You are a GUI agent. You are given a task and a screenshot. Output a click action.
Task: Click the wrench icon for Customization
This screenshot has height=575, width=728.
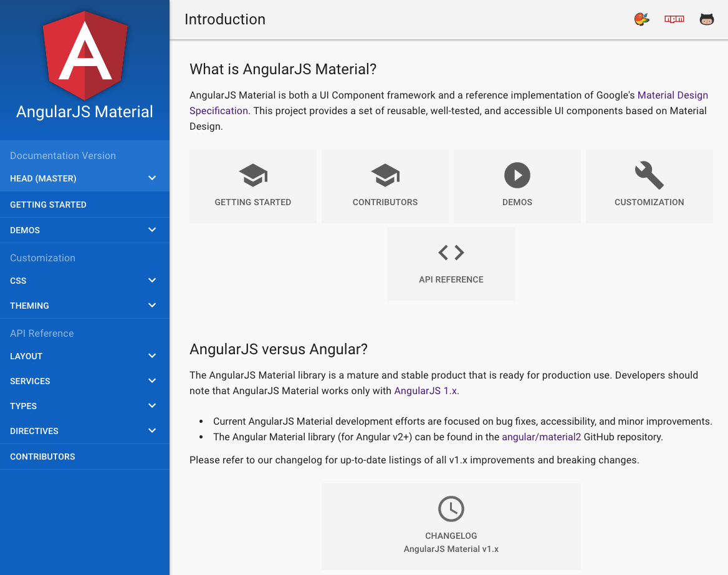pos(649,175)
